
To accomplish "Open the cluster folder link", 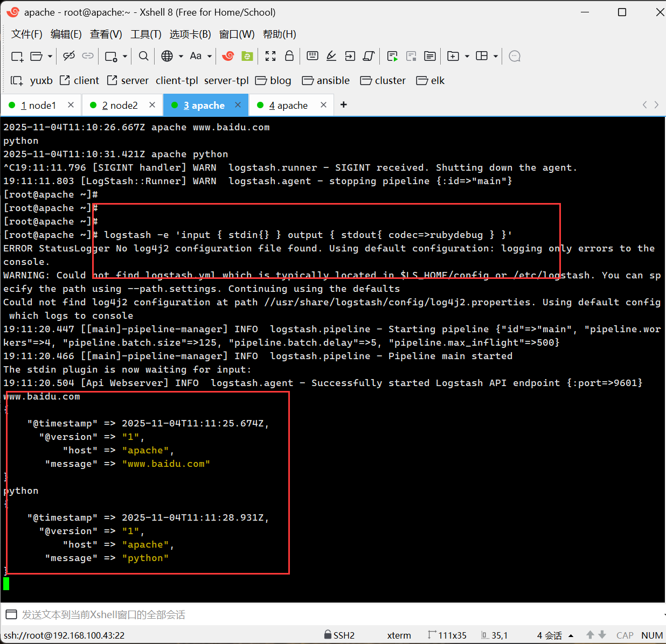I will click(x=383, y=81).
